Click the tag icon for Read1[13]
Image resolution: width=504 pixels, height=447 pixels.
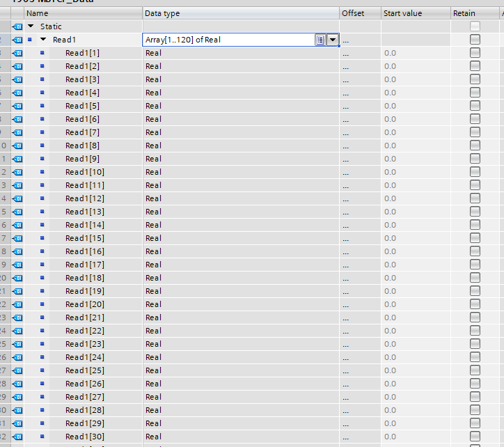pos(17,212)
